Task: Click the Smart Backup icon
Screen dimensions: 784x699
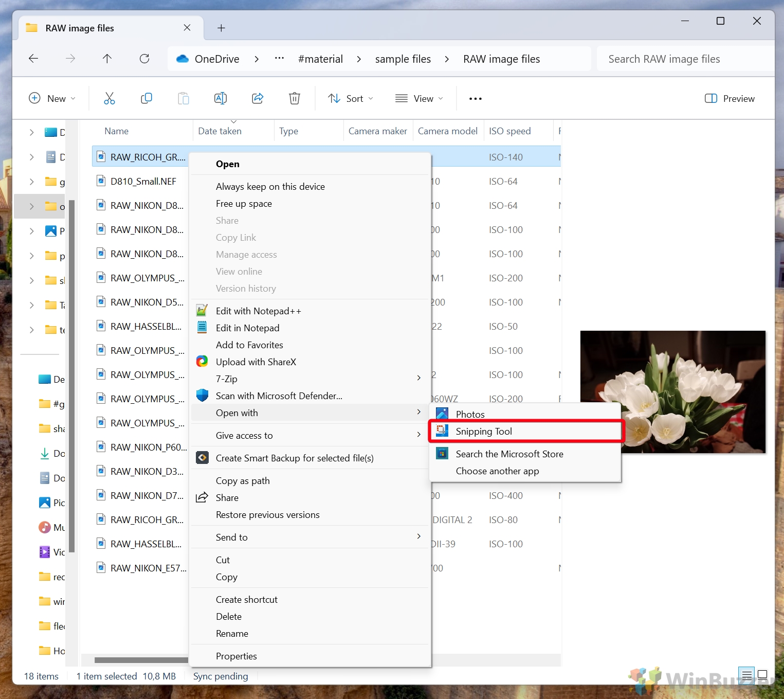Action: coord(203,458)
